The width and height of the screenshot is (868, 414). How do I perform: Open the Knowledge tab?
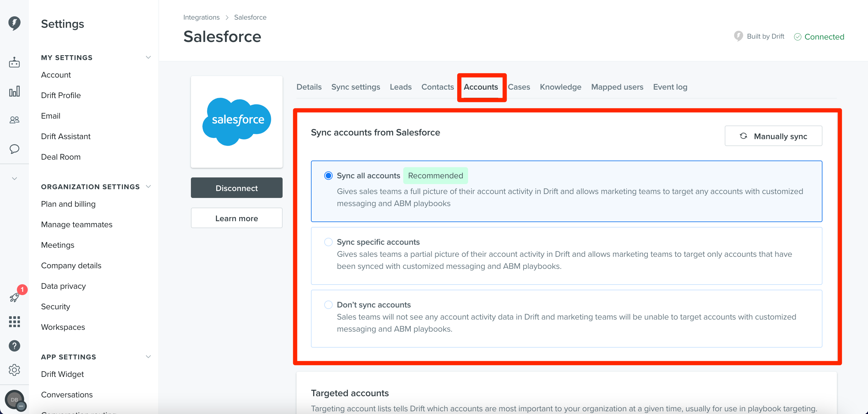click(x=560, y=87)
